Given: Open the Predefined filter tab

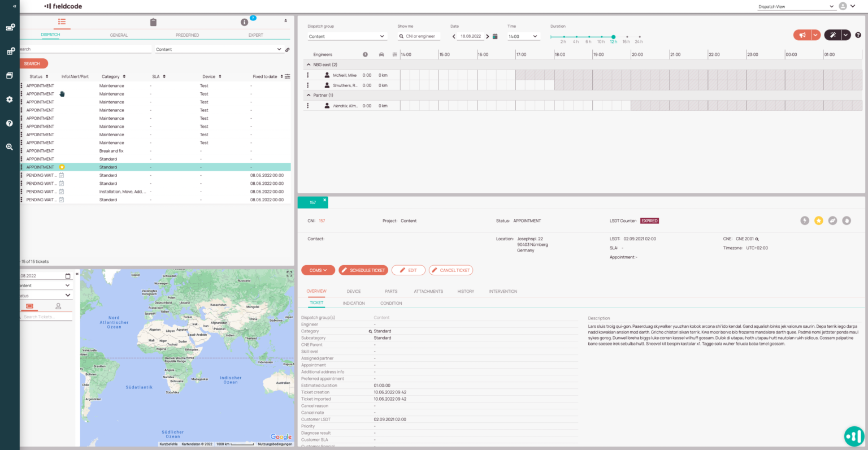Looking at the screenshot, I should pyautogui.click(x=187, y=35).
